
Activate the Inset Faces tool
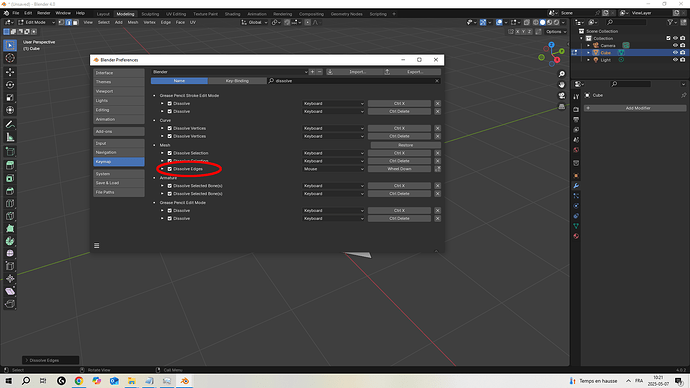(x=10, y=178)
